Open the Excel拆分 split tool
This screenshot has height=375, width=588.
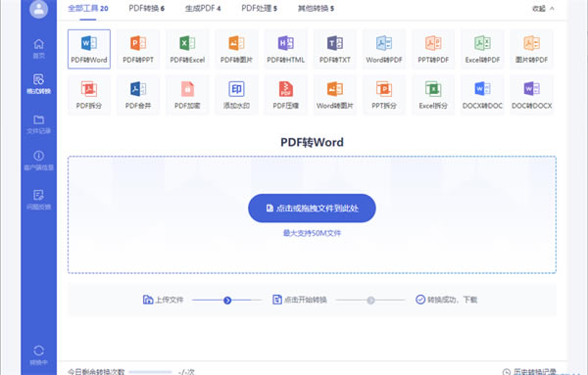[433, 95]
